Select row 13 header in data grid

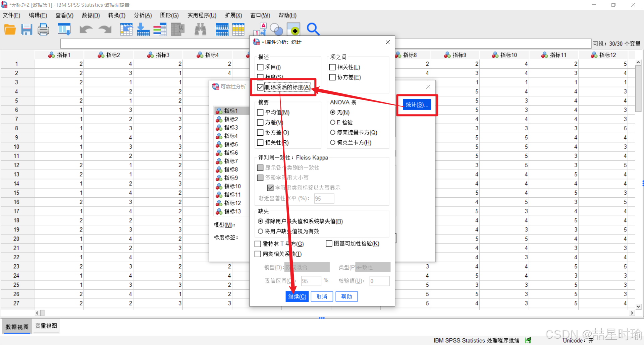(x=17, y=175)
